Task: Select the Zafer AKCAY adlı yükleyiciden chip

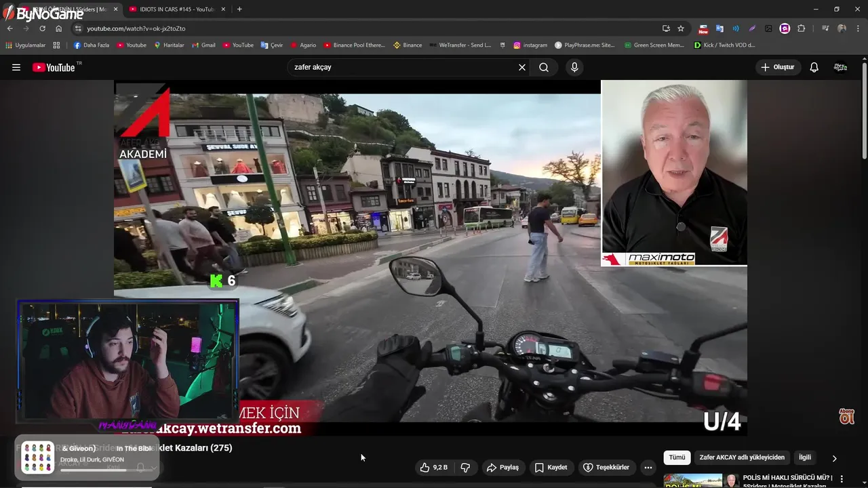Action: click(x=742, y=457)
